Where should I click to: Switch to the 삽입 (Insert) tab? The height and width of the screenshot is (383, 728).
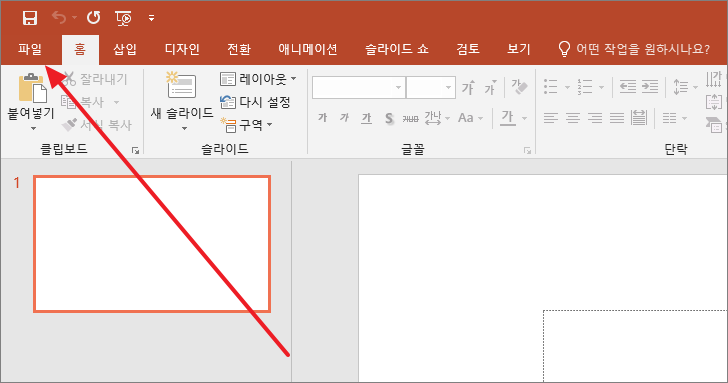(125, 49)
